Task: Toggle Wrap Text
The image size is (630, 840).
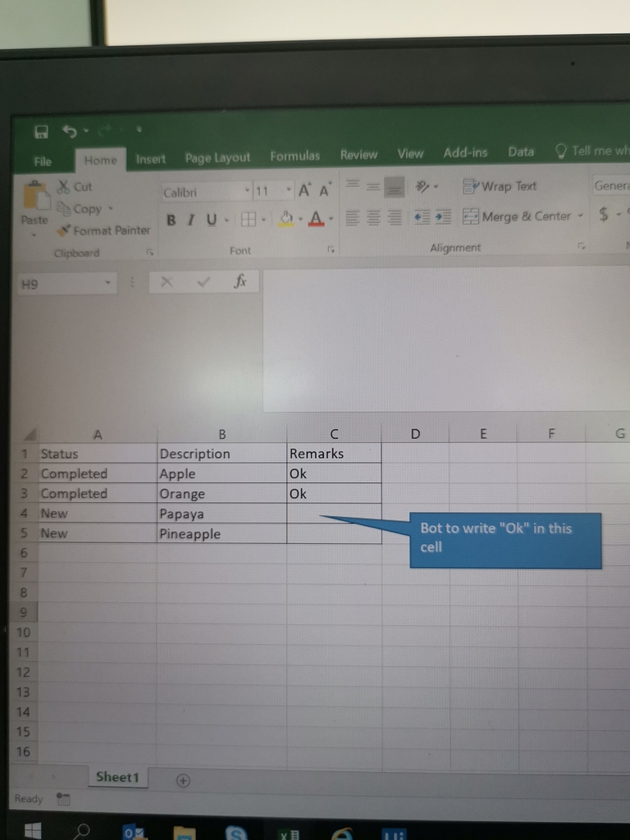Action: [500, 186]
